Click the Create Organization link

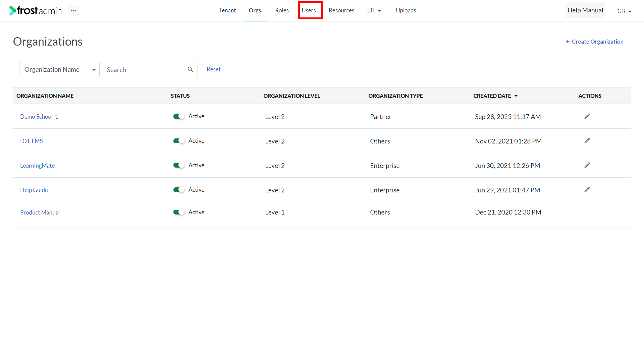coord(594,42)
